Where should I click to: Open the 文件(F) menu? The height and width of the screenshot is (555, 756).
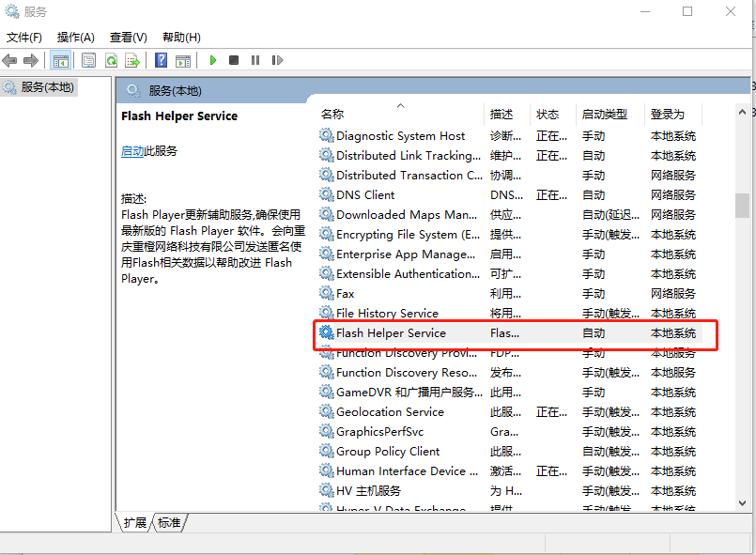24,38
